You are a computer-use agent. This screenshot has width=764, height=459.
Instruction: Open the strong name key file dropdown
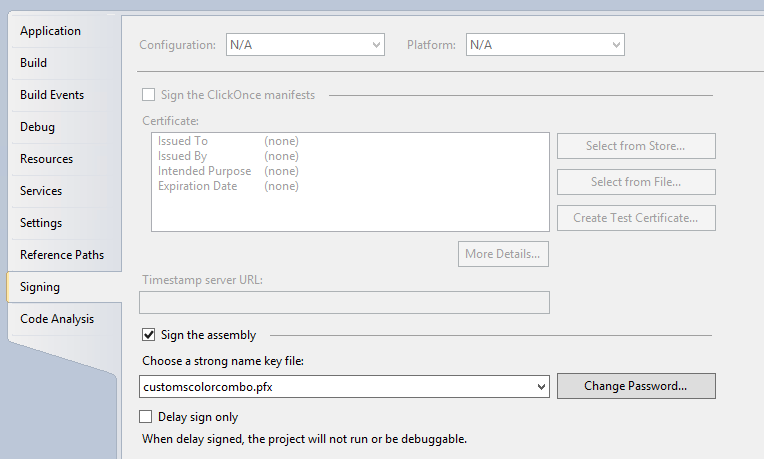tap(344, 387)
